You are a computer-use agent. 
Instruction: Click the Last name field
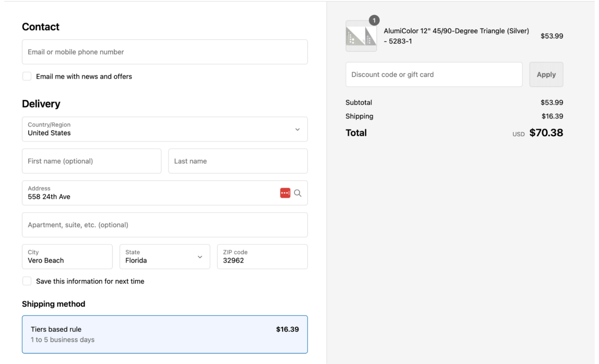pyautogui.click(x=238, y=161)
